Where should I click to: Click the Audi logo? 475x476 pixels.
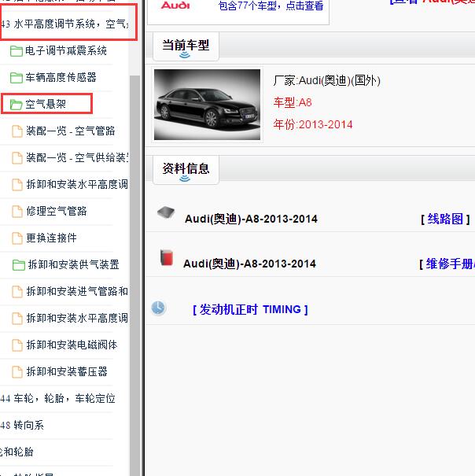[175, 6]
